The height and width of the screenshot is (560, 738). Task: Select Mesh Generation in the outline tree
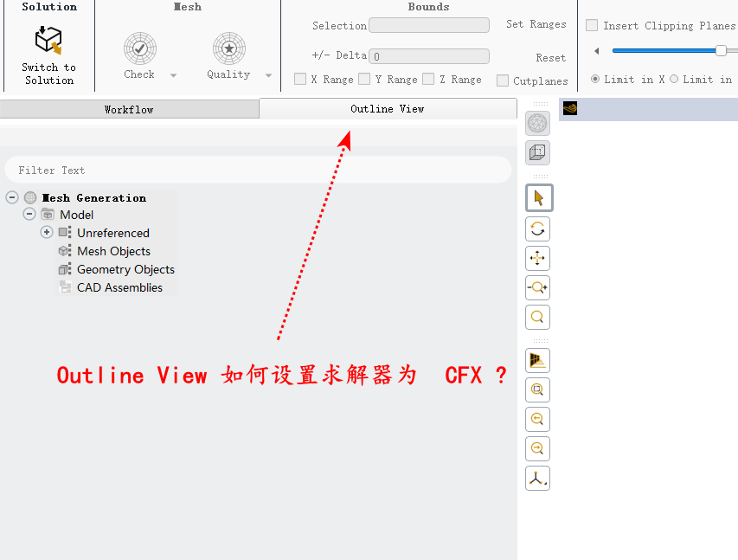94,198
